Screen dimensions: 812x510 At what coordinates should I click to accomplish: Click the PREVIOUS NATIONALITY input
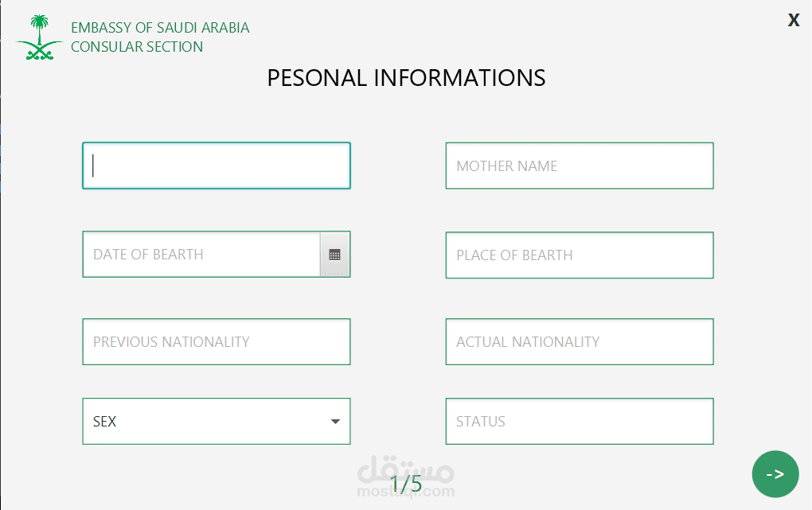point(216,342)
